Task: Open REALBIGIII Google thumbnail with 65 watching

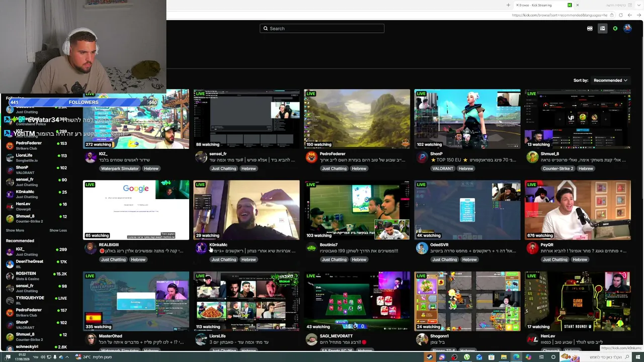Action: (x=136, y=210)
